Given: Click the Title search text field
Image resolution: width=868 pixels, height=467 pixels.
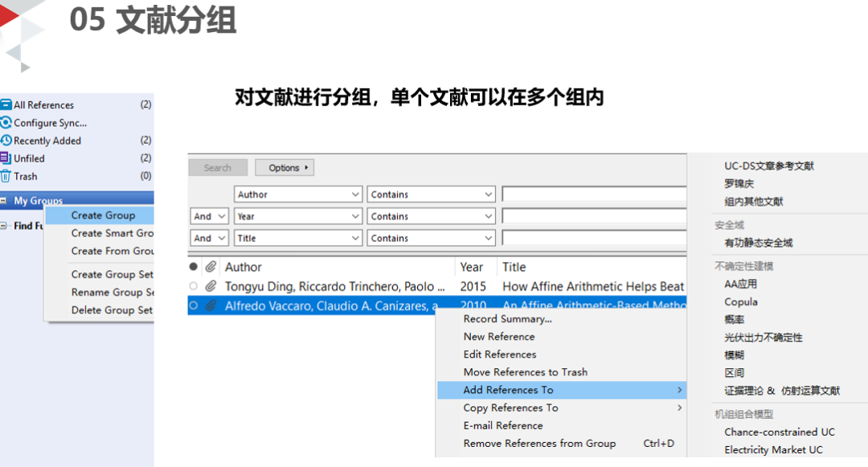Looking at the screenshot, I should [x=594, y=238].
